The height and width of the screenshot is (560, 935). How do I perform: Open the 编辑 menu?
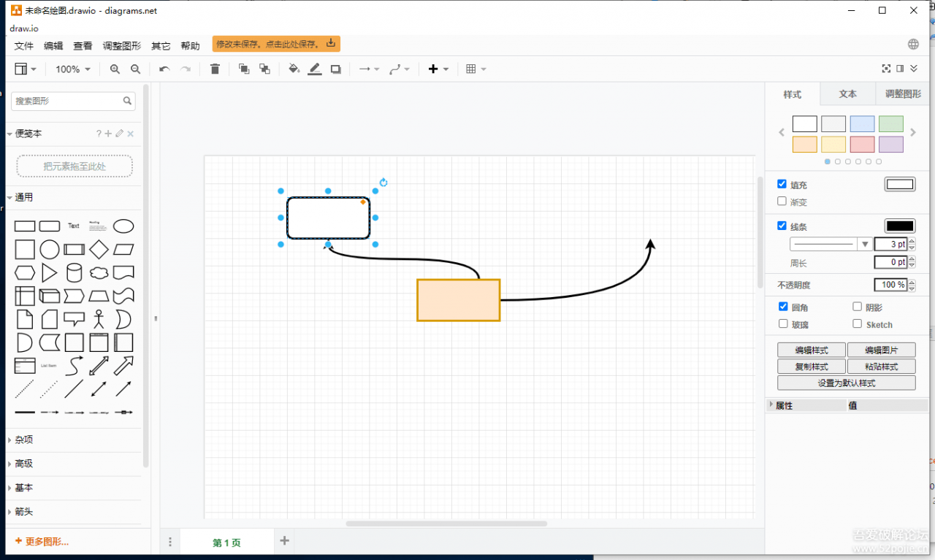click(53, 45)
